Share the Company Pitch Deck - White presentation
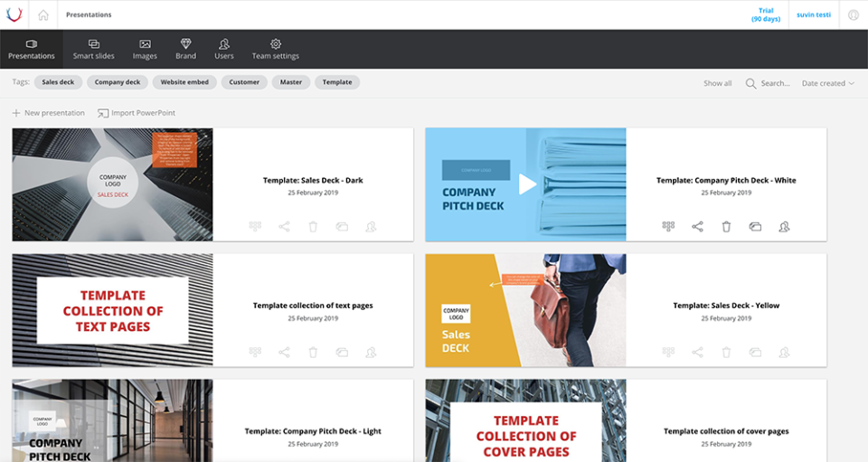This screenshot has width=868, height=462. coord(697,226)
